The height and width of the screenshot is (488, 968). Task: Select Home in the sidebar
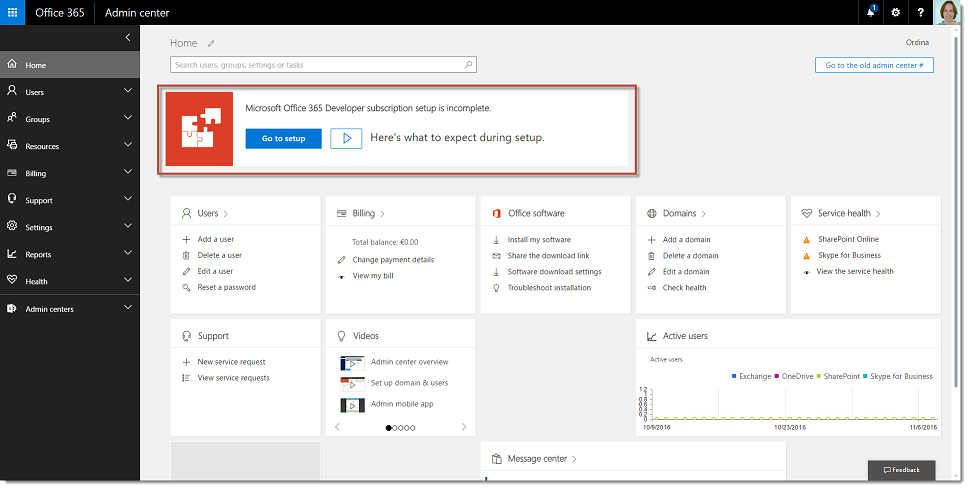pos(70,65)
